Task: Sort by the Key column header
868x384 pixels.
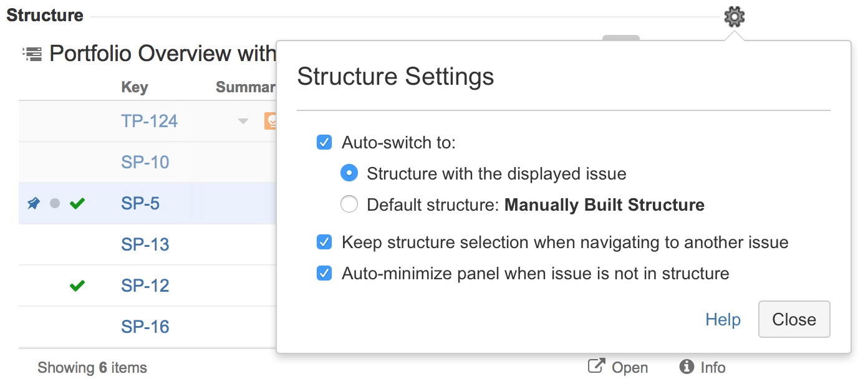Action: [135, 87]
